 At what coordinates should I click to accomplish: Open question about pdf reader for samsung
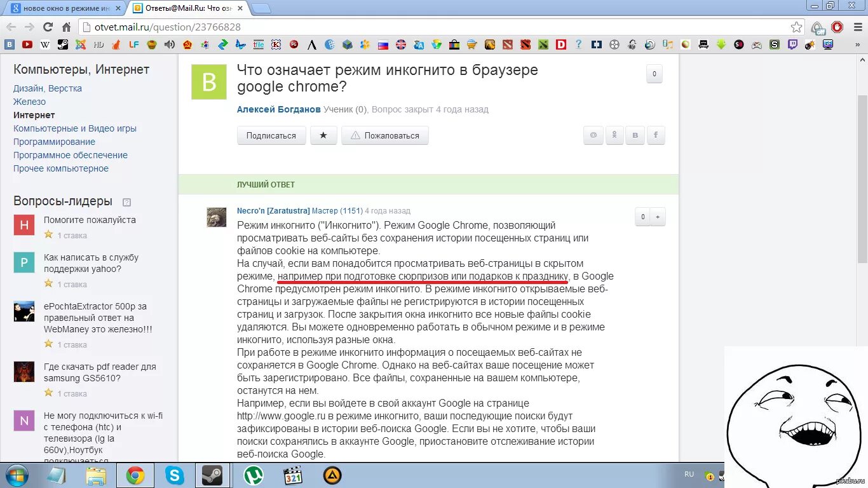coord(100,372)
